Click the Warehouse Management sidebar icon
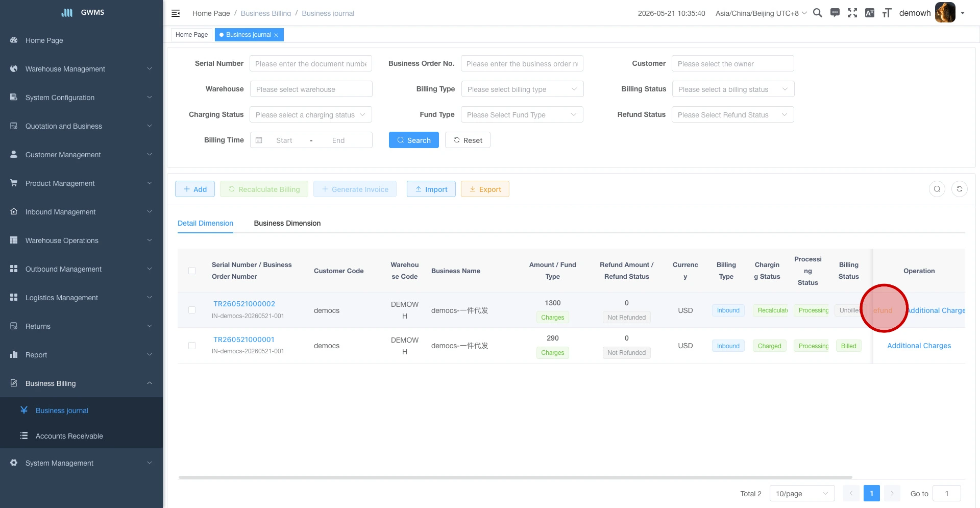The image size is (980, 508). click(14, 68)
